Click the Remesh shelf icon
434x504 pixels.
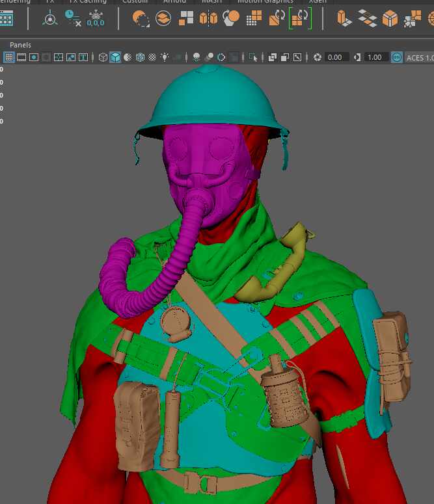pyautogui.click(x=277, y=18)
